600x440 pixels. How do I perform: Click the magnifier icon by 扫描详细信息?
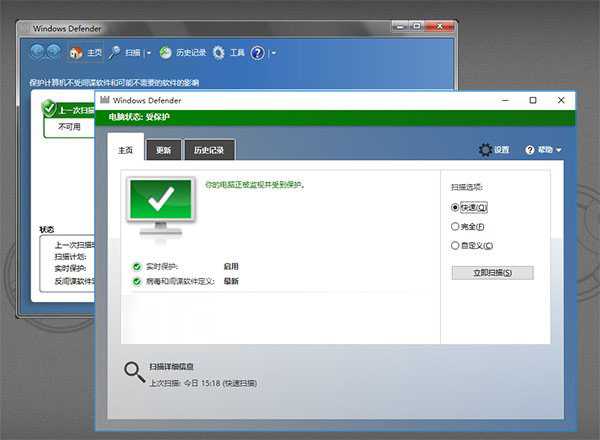[134, 372]
